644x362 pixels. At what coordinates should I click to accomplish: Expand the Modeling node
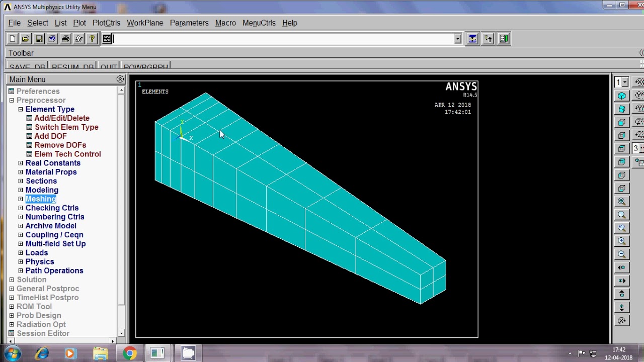(20, 190)
